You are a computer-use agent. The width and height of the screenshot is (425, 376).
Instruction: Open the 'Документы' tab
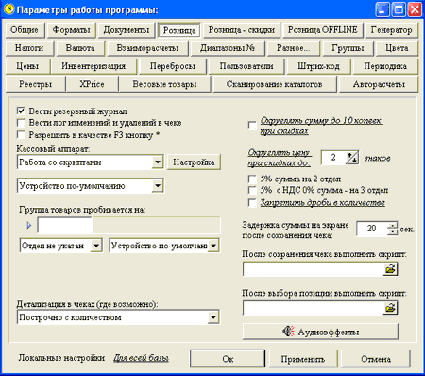126,30
